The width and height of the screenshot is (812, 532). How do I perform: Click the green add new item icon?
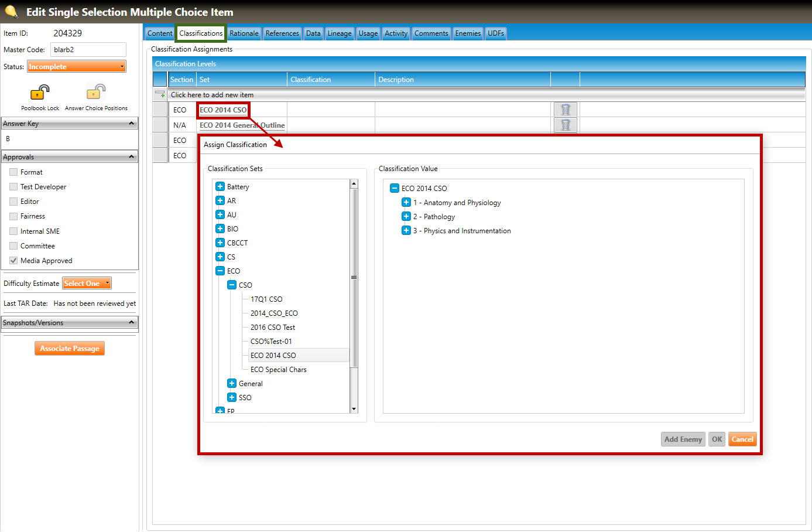[x=160, y=94]
